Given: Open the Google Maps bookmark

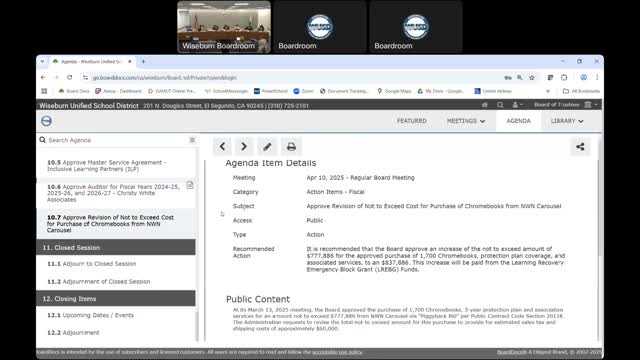Looking at the screenshot, I should (394, 91).
